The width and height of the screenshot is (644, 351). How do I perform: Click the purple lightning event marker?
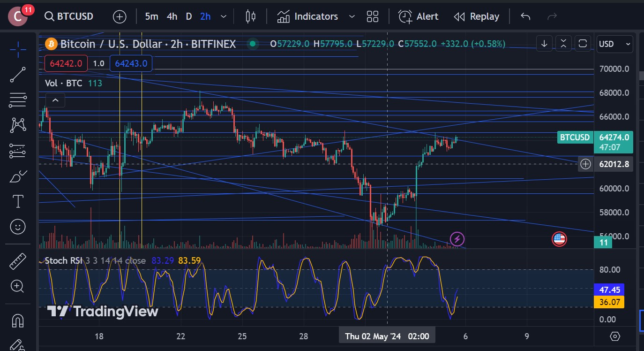point(457,239)
